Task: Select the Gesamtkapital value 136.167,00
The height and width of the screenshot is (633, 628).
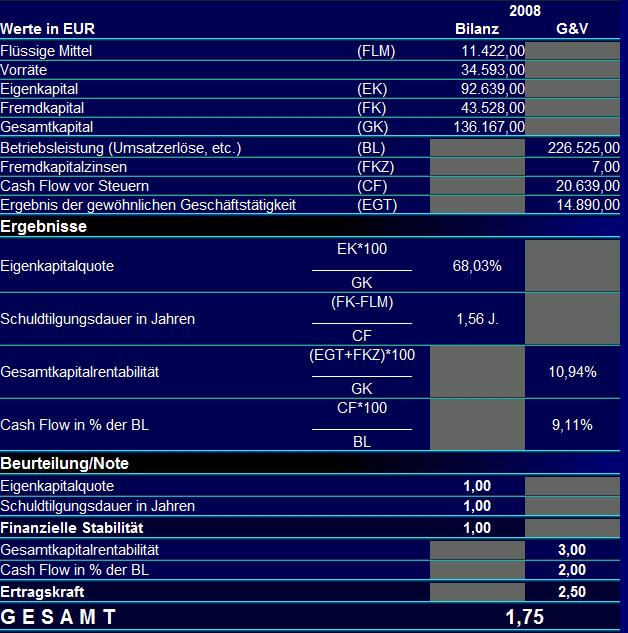Action: point(489,127)
